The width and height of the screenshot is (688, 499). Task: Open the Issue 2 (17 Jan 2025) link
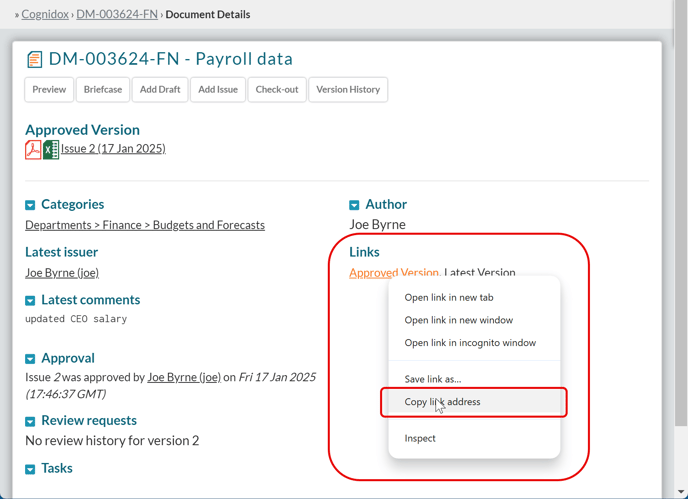pyautogui.click(x=113, y=149)
